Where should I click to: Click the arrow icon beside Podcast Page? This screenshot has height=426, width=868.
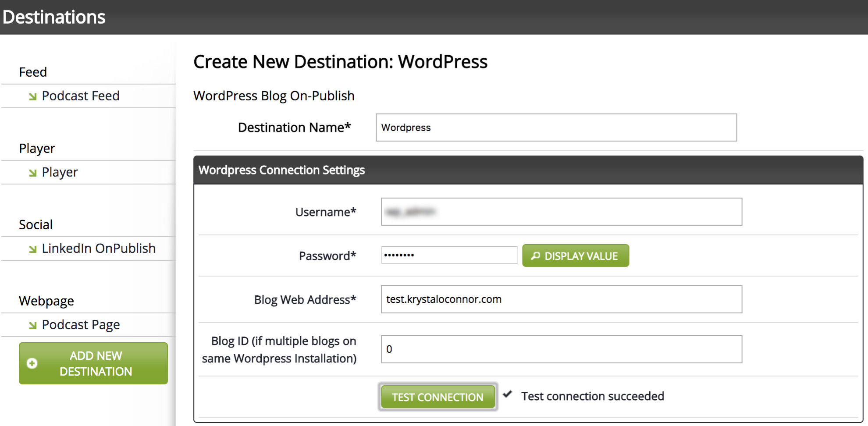(x=33, y=326)
